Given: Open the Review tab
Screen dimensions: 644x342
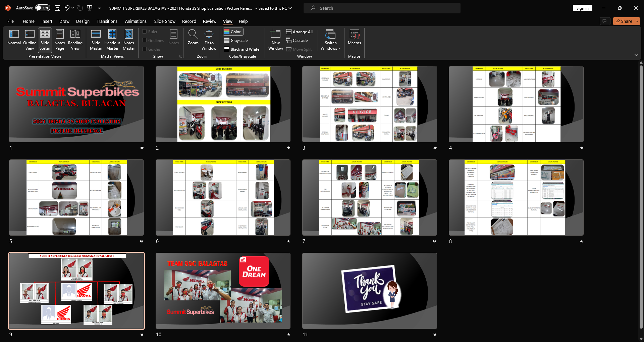Looking at the screenshot, I should point(209,21).
